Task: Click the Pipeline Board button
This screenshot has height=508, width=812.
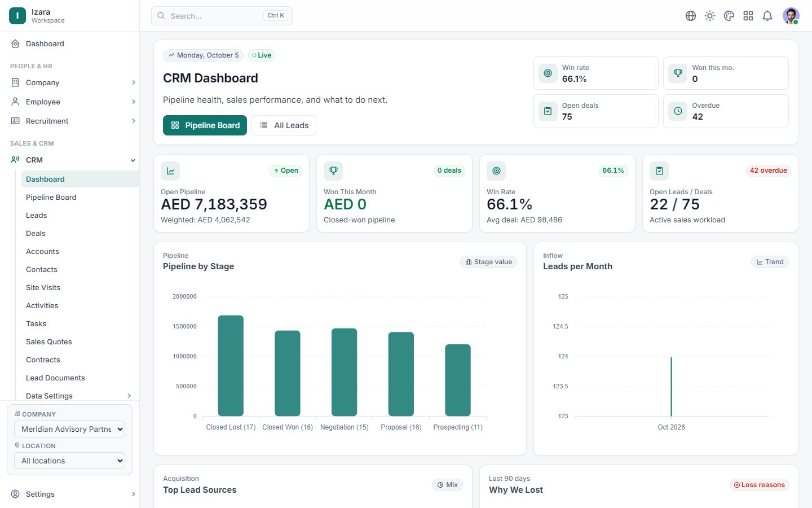Action: [205, 125]
